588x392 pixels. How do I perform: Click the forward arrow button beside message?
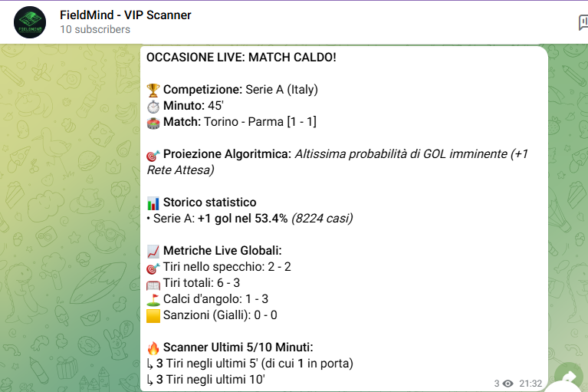point(570,377)
